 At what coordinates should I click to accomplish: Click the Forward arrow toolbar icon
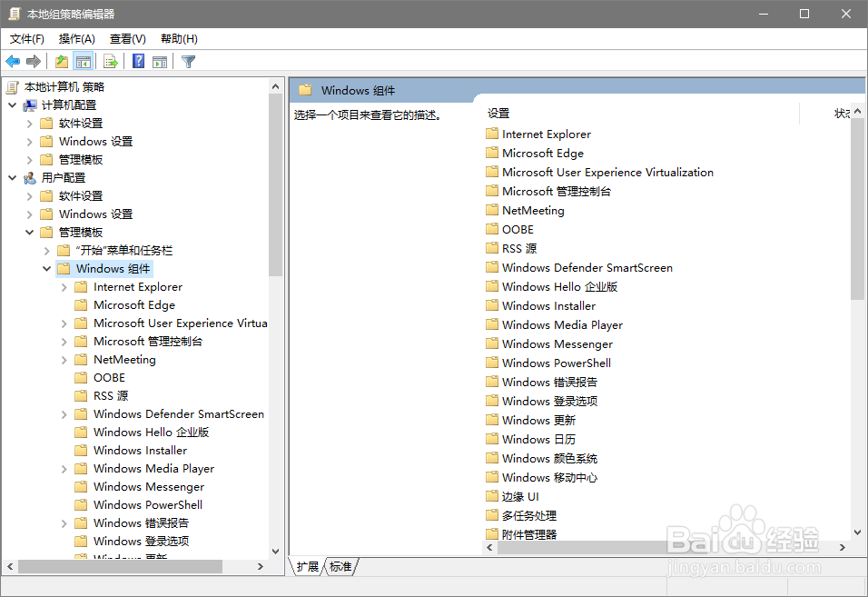(x=34, y=62)
